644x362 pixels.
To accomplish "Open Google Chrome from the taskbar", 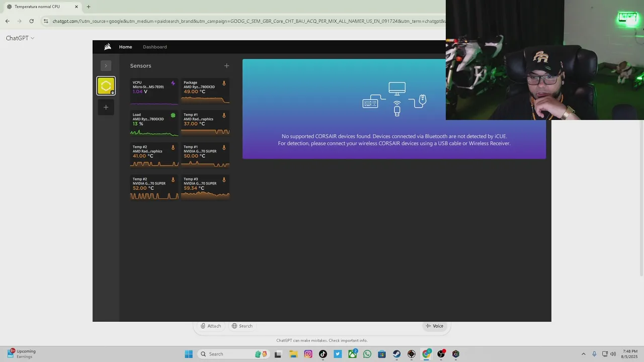I will [427, 354].
